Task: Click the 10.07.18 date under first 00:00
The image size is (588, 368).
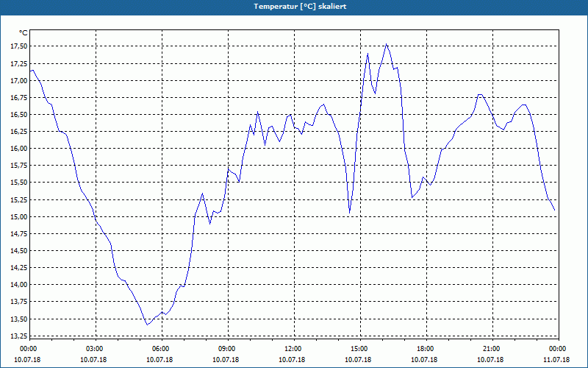Action: [27, 359]
